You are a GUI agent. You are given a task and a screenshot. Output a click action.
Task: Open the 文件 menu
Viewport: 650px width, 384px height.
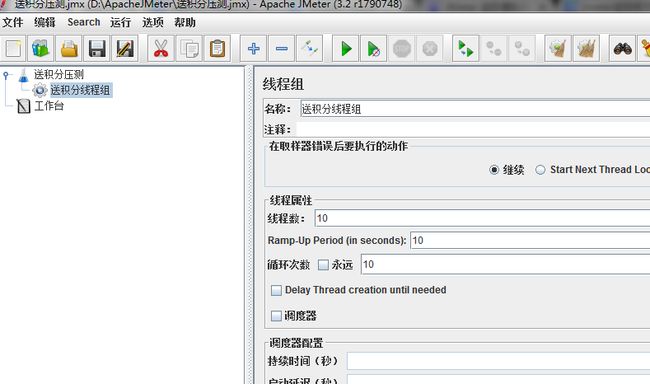click(12, 22)
